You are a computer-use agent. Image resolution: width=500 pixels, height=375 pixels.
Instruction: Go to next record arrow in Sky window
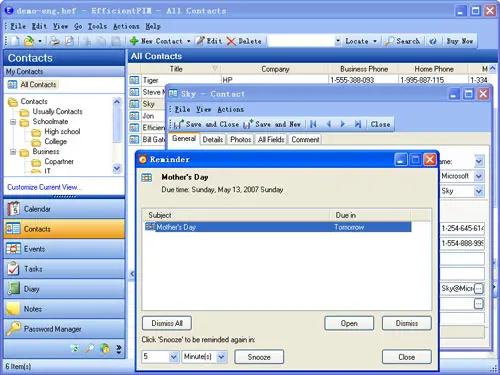pos(342,124)
